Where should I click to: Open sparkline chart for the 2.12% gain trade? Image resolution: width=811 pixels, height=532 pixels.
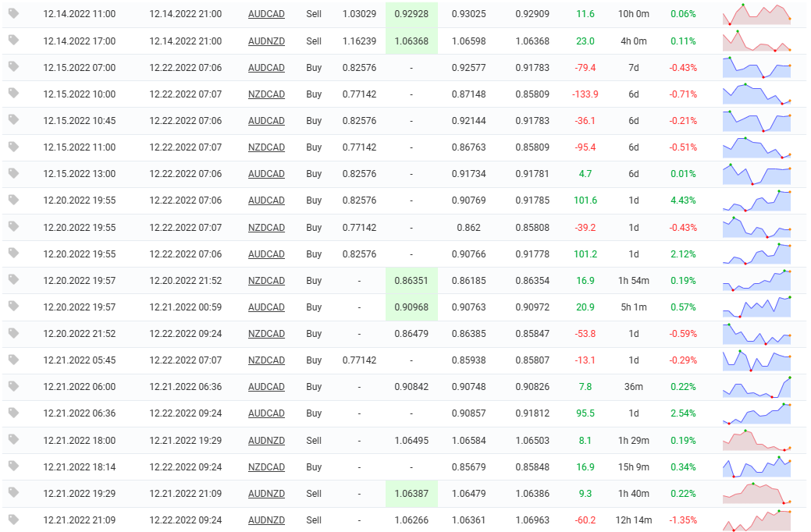[756, 254]
